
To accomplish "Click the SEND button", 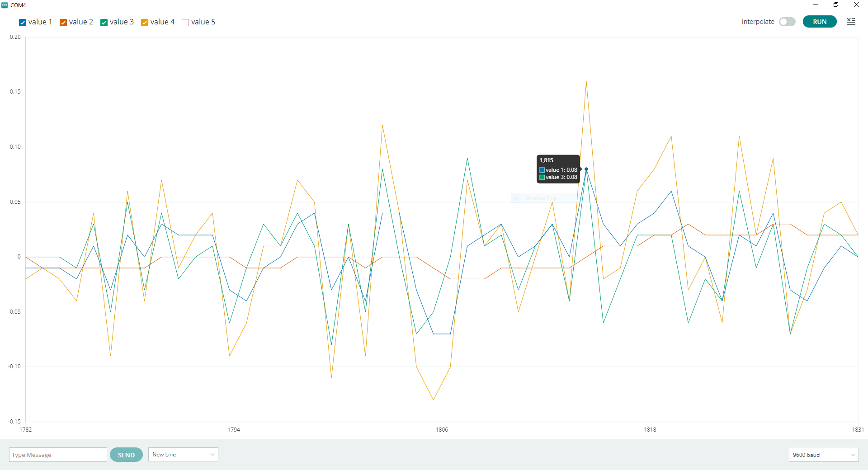I will [126, 455].
